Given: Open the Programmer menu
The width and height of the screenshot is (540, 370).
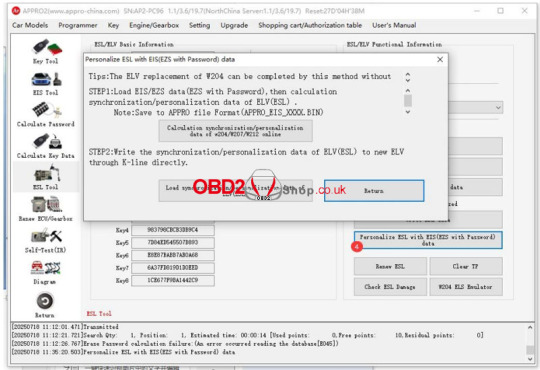Looking at the screenshot, I should coord(78,25).
